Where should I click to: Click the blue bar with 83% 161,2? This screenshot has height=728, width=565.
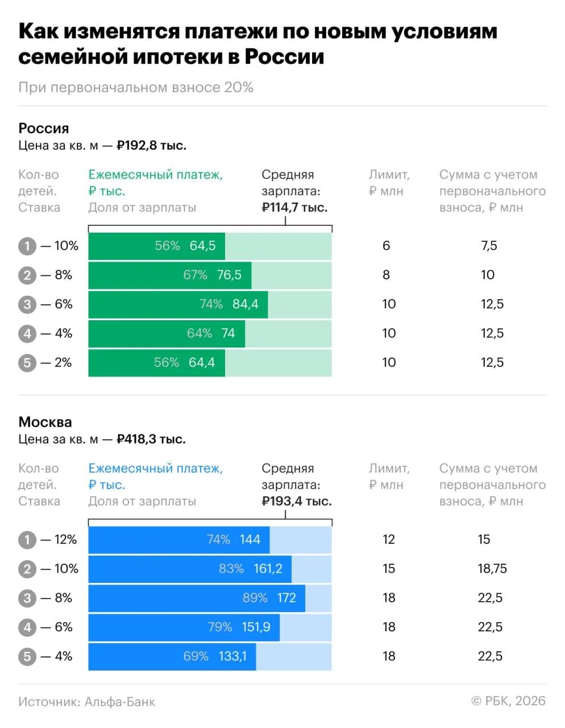pyautogui.click(x=190, y=569)
